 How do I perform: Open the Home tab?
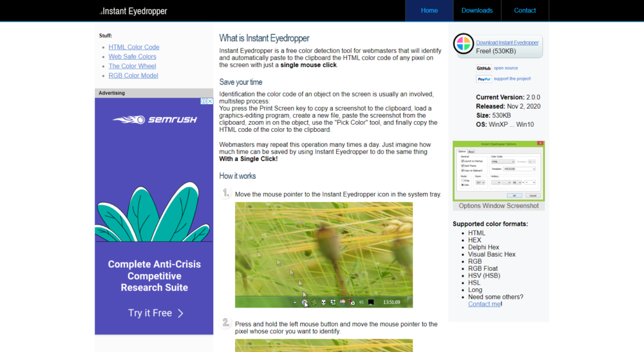(429, 11)
